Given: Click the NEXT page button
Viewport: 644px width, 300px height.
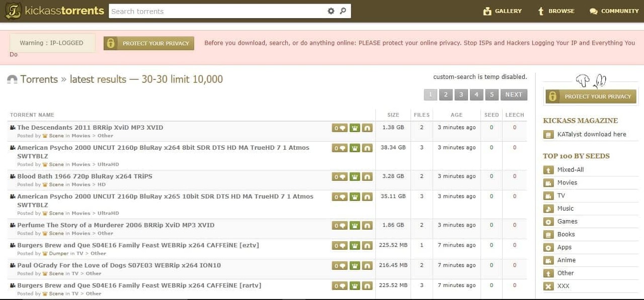Looking at the screenshot, I should [514, 94].
